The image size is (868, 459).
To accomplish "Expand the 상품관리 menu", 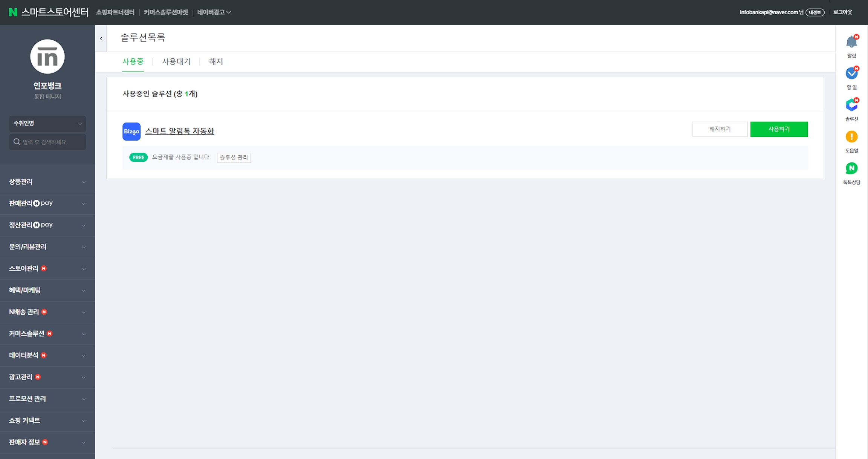I will tap(47, 182).
